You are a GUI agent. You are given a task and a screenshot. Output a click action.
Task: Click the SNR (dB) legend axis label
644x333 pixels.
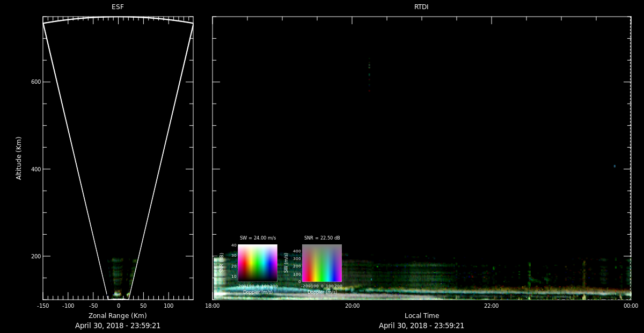point(222,263)
